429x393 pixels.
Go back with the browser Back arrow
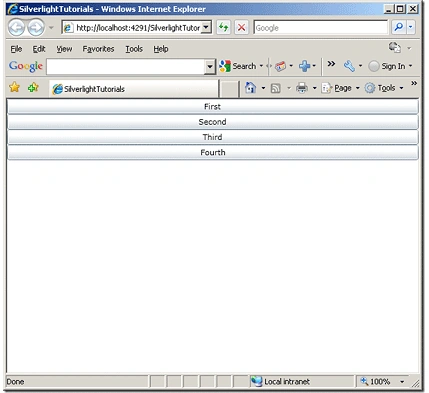(x=16, y=27)
